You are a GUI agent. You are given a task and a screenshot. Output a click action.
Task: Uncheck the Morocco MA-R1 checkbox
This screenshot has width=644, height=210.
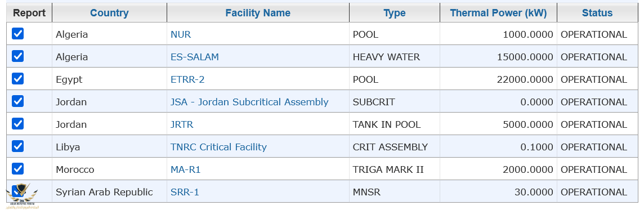(17, 168)
